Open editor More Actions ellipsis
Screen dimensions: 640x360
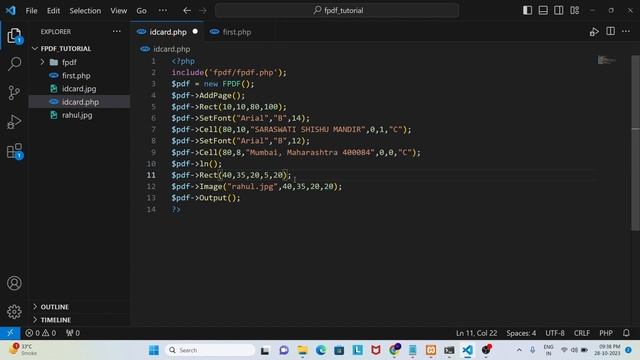pyautogui.click(x=626, y=31)
